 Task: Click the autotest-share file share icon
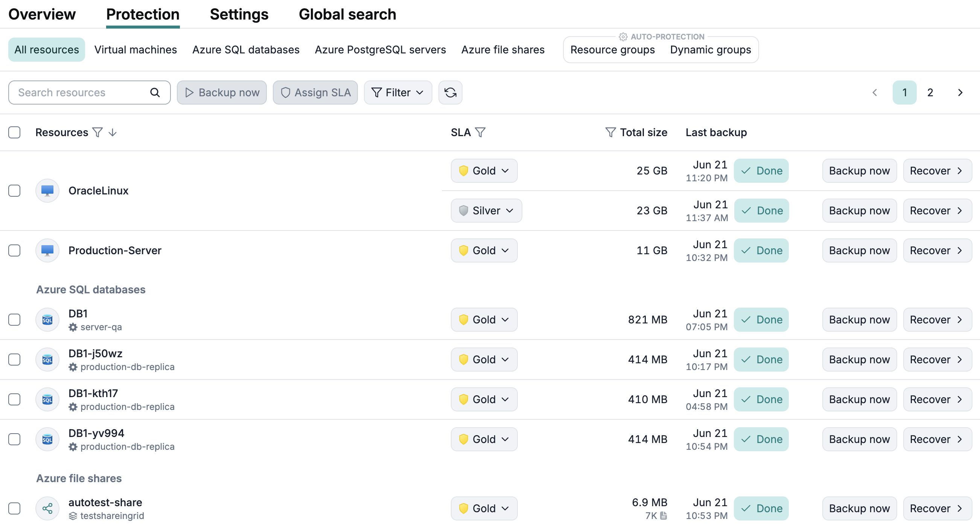pyautogui.click(x=47, y=508)
